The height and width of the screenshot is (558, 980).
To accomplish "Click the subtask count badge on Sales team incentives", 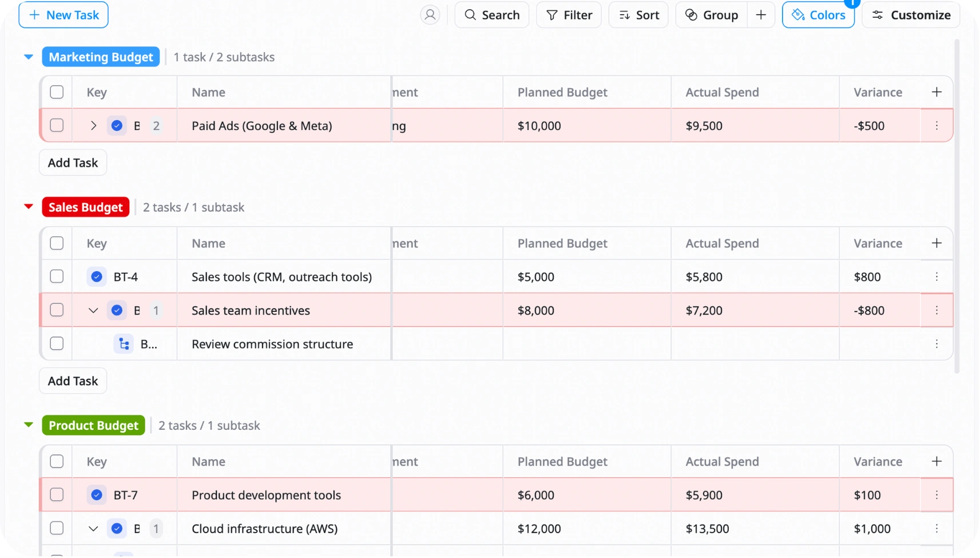I will point(156,310).
